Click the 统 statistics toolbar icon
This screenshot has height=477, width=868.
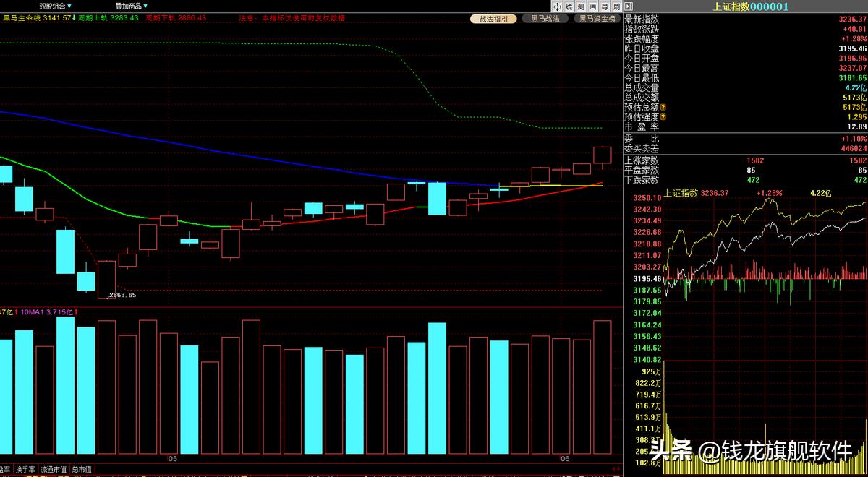569,7
